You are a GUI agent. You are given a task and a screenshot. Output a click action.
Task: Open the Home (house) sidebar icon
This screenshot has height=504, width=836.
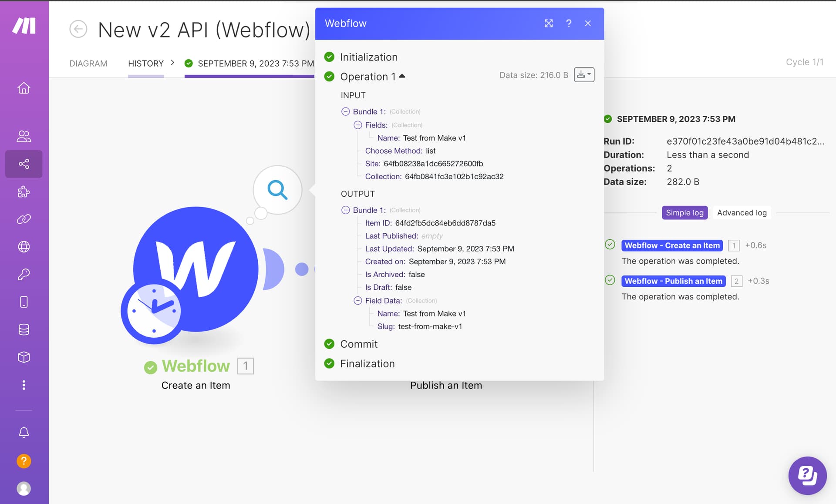24,88
